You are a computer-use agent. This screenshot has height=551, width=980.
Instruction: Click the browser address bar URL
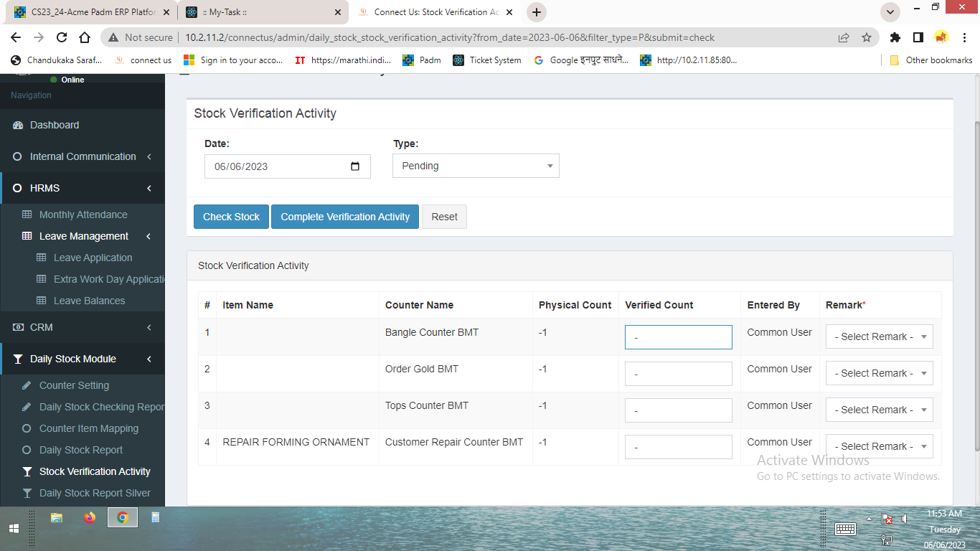450,37
